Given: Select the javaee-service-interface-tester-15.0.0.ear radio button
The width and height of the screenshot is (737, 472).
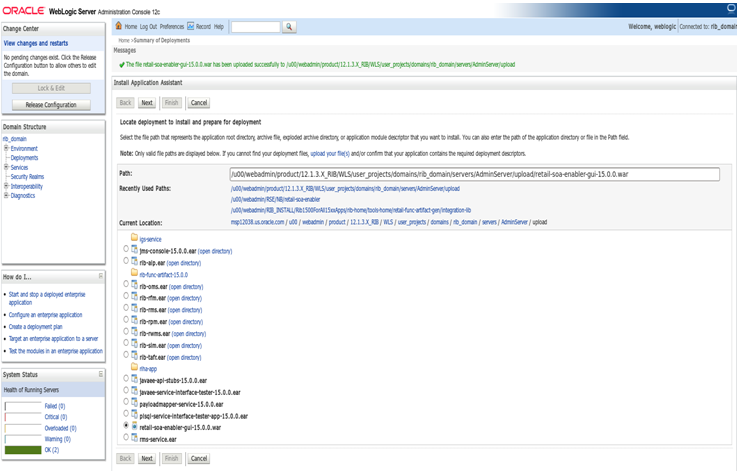Looking at the screenshot, I should pos(126,390).
